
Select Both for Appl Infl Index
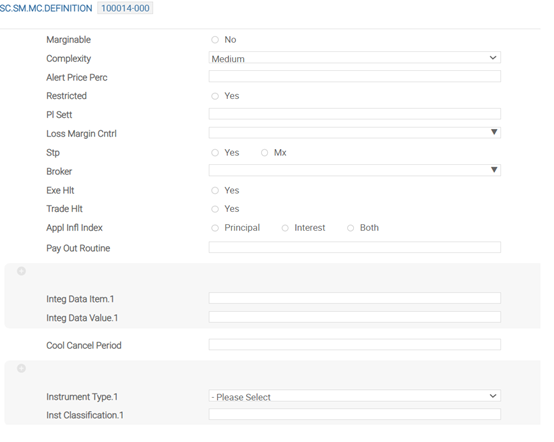pos(350,228)
